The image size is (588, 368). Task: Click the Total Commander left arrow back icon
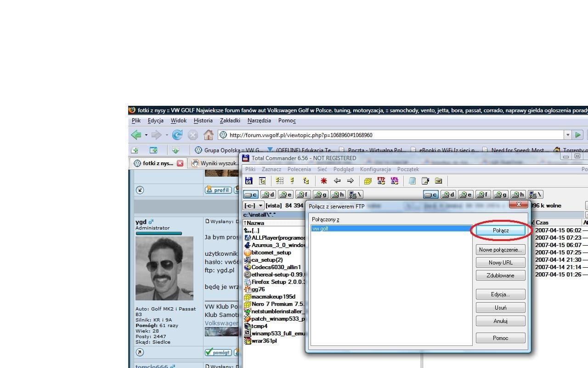[x=337, y=181]
